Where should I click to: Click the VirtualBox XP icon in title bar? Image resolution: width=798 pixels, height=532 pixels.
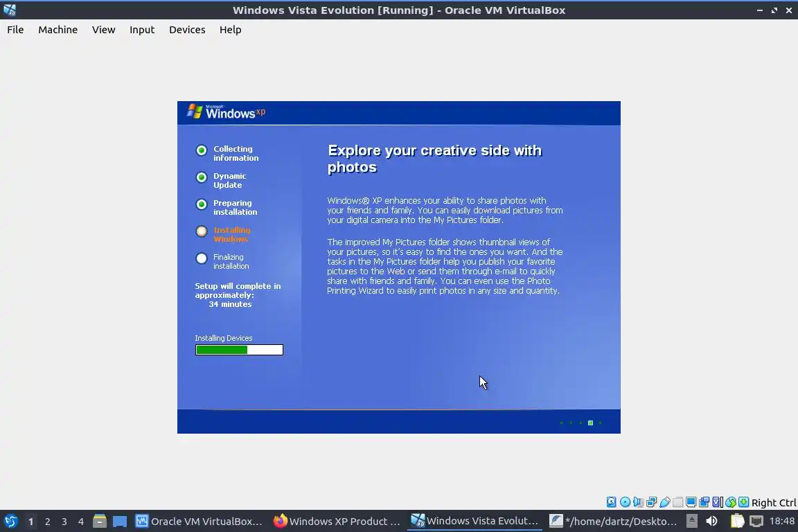coord(10,10)
